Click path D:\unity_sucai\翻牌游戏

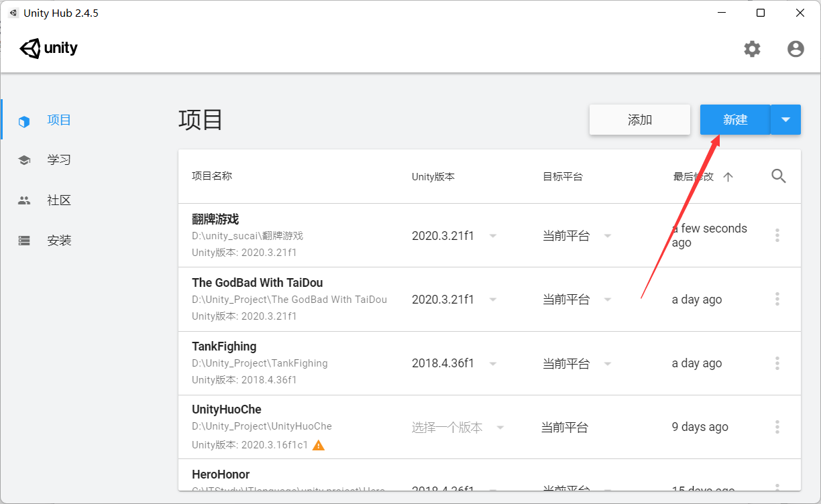coord(248,236)
